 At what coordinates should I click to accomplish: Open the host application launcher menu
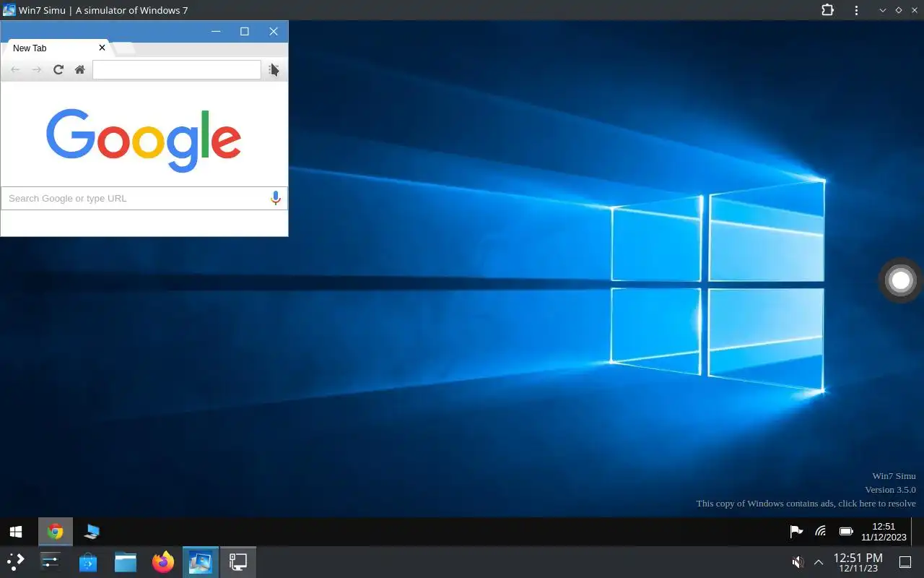16,561
